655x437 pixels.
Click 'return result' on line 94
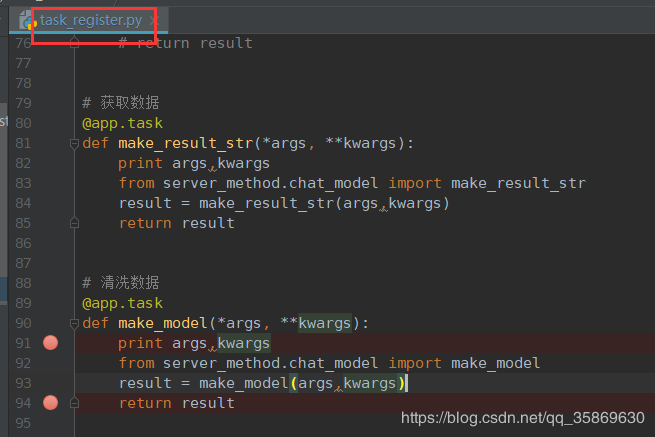click(x=177, y=403)
